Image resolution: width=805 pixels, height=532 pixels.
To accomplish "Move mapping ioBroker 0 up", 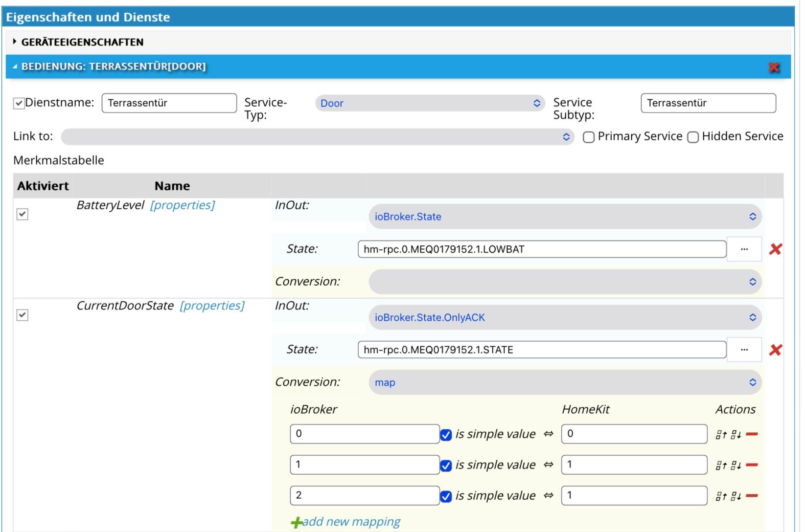I will [x=721, y=434].
